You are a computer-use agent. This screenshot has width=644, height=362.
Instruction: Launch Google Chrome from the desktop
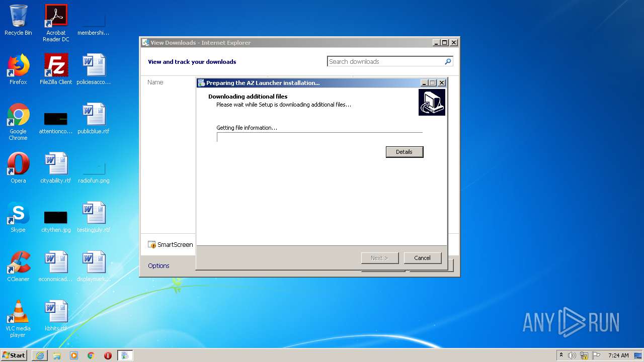pos(18,122)
